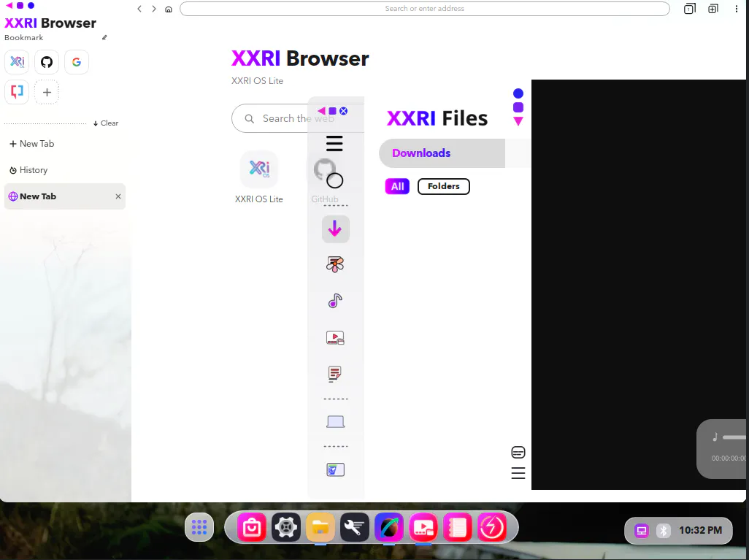The image size is (749, 560).
Task: Click Search the web field
Action: coord(298,118)
